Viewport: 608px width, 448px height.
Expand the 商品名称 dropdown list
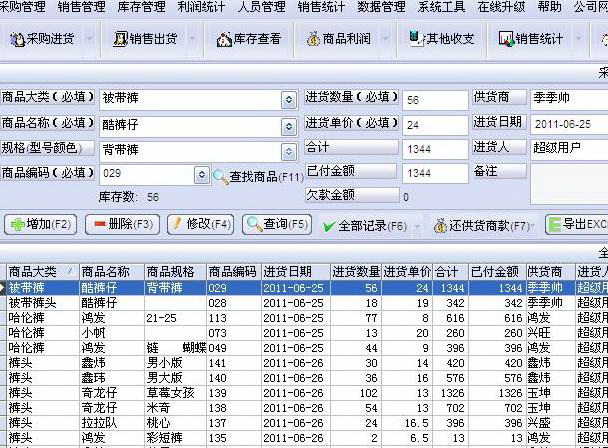coord(289,124)
